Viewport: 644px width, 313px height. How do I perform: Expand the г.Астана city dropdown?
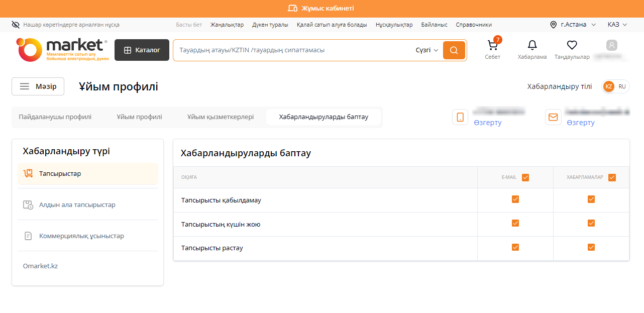pos(573,25)
